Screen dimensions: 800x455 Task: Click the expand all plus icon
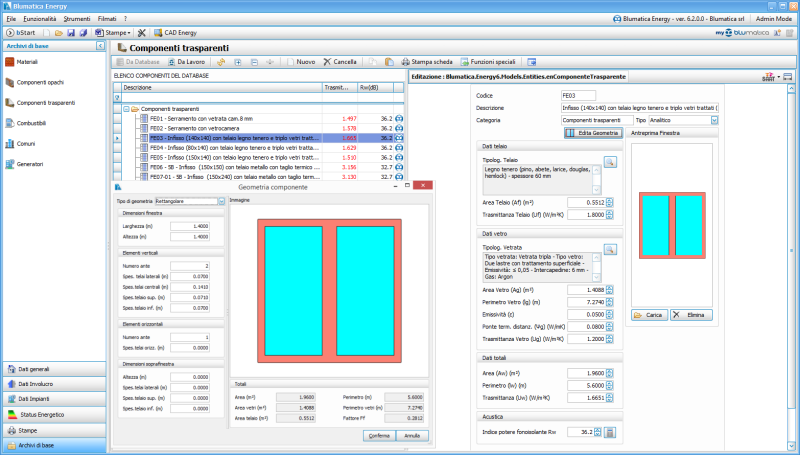[238, 62]
